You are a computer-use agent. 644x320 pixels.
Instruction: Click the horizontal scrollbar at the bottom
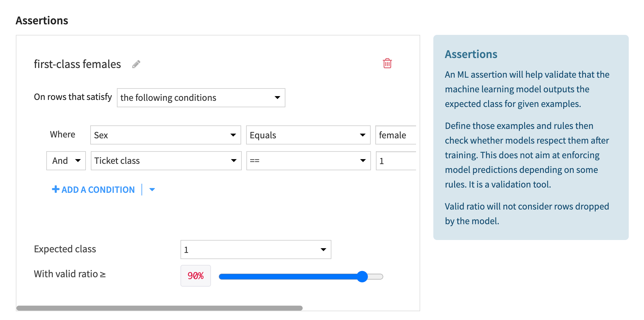coord(160,308)
